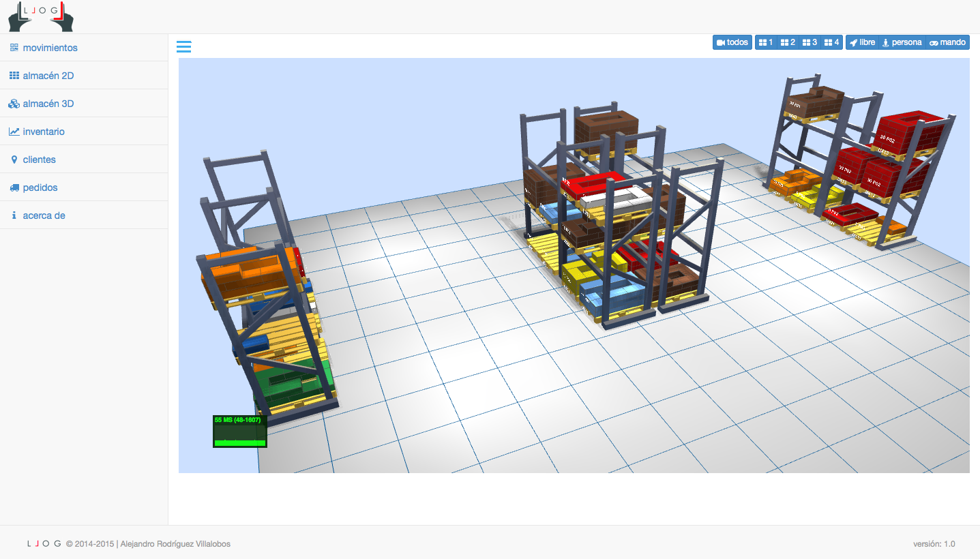Select camera view 4
980x559 pixels.
pyautogui.click(x=832, y=42)
